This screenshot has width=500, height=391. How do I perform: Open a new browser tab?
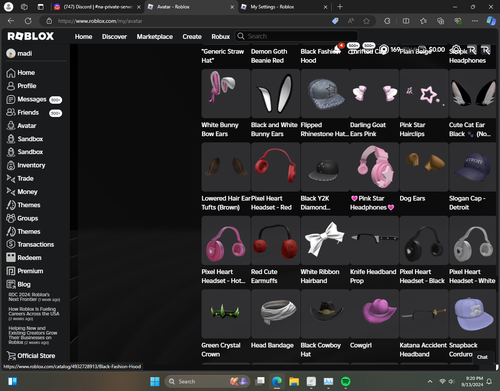point(340,7)
